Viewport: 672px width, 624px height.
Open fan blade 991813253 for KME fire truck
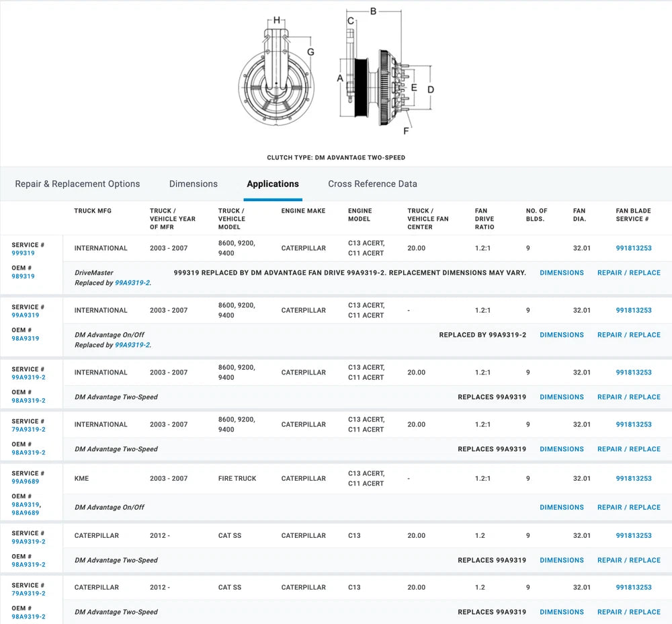pyautogui.click(x=633, y=479)
